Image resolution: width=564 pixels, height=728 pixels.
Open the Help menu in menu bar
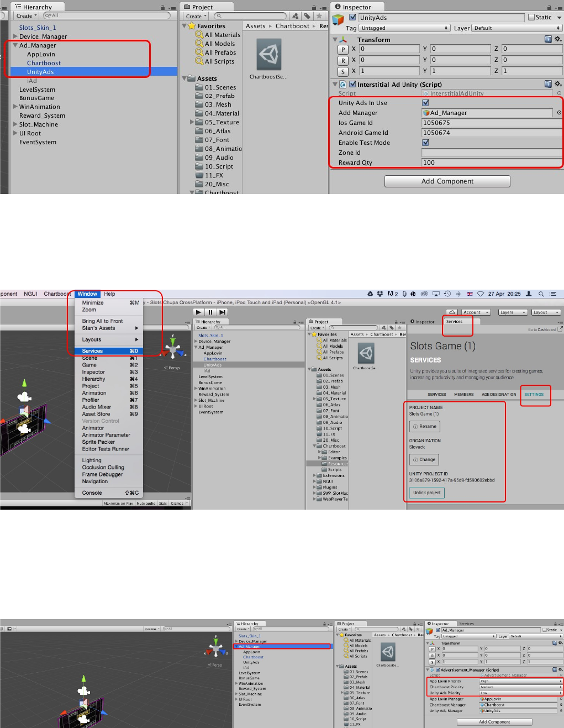coord(109,294)
